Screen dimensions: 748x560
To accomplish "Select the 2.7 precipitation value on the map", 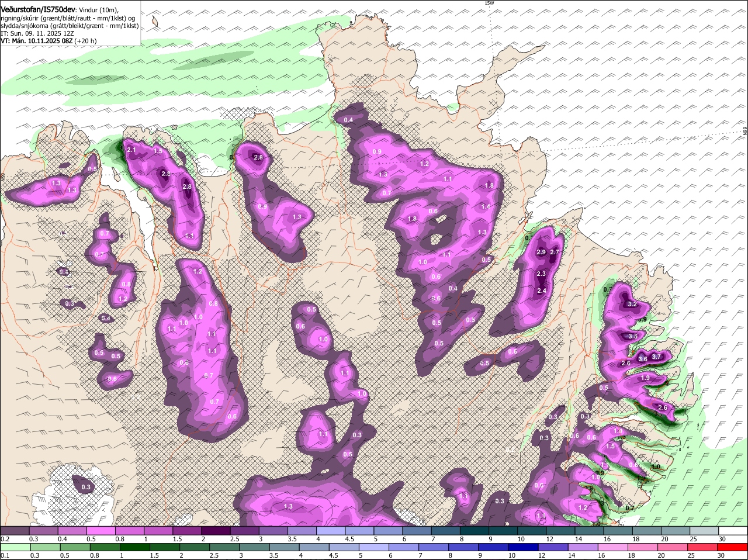I will 555,252.
